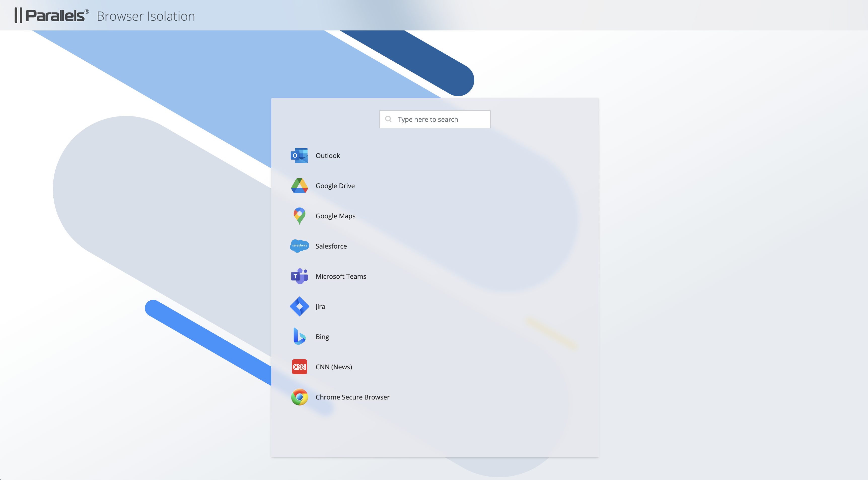Open the Bing logo icon
The width and height of the screenshot is (868, 480).
tap(299, 337)
